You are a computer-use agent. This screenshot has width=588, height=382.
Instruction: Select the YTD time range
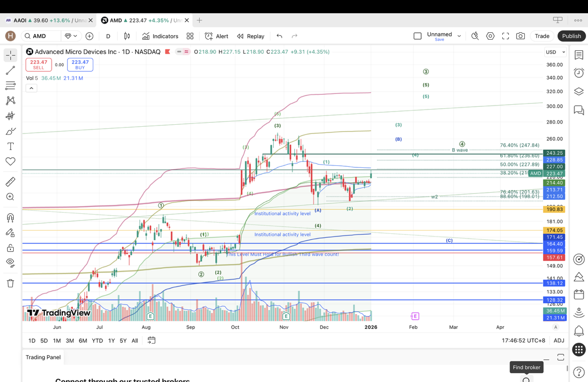click(x=97, y=340)
